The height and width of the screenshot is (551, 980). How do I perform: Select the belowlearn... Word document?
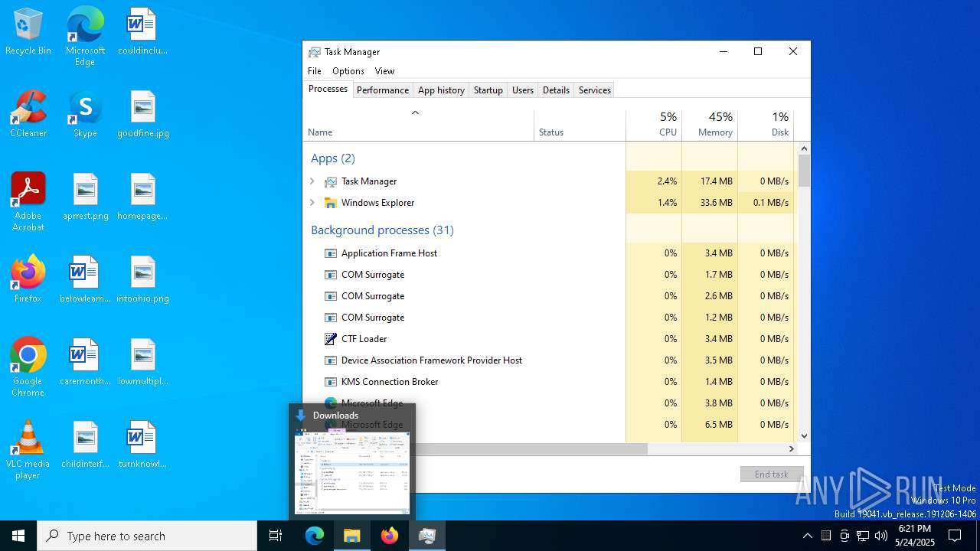coord(85,279)
